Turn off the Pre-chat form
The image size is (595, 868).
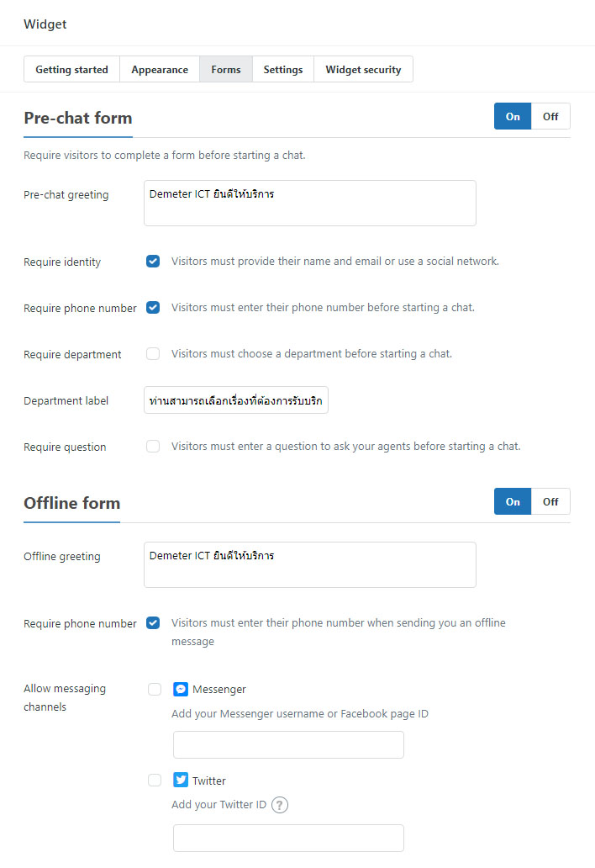point(550,116)
